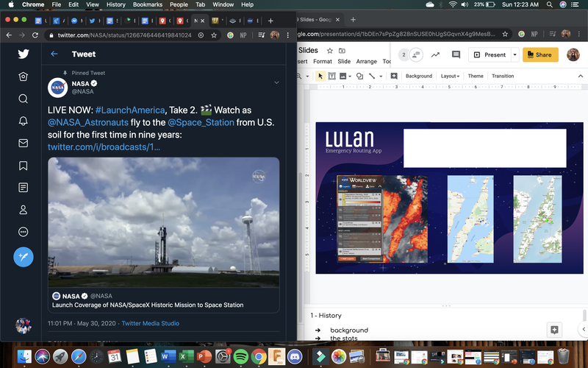
Task: Open activity dashboard trend icon in Slides
Action: (x=435, y=54)
